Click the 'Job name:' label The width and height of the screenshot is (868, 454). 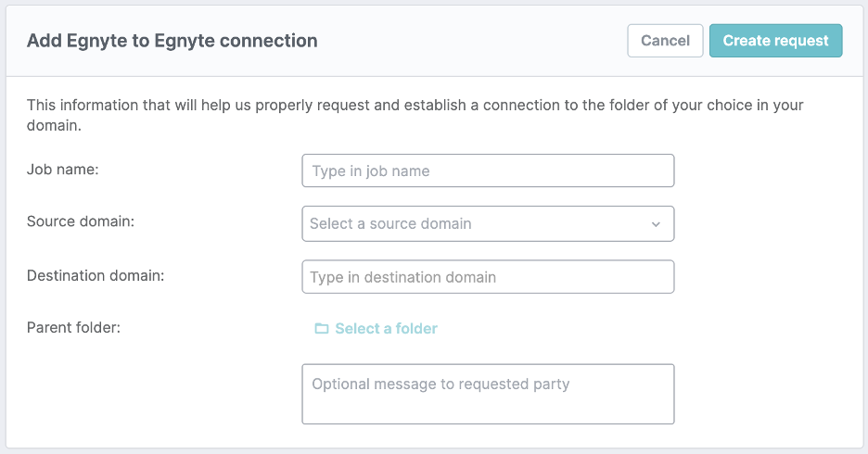click(63, 170)
